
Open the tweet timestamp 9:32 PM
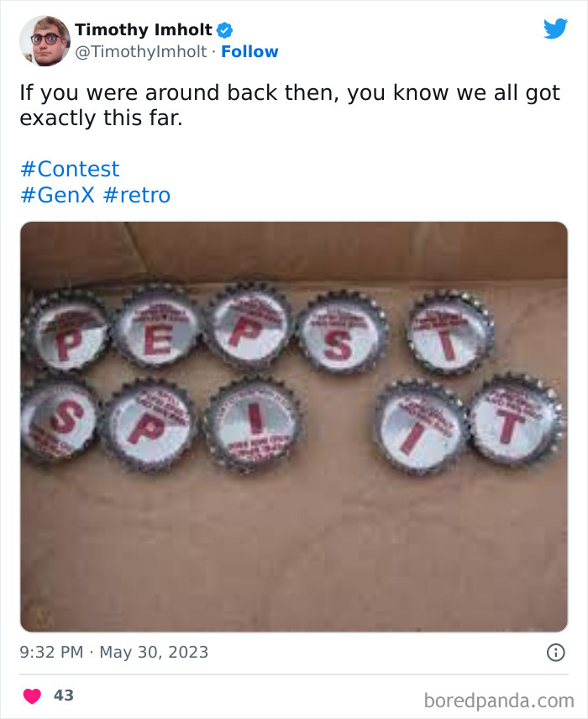(x=48, y=651)
